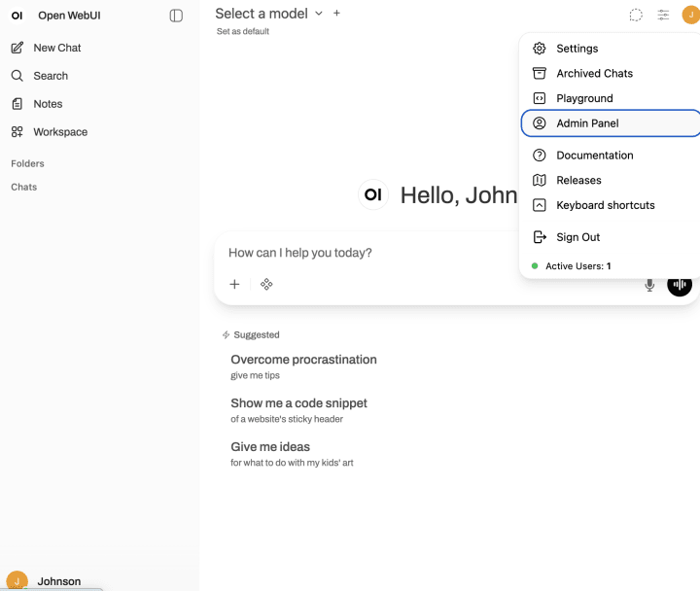Click the Archived Chats box icon
Screen dimensions: 700x591
click(540, 73)
